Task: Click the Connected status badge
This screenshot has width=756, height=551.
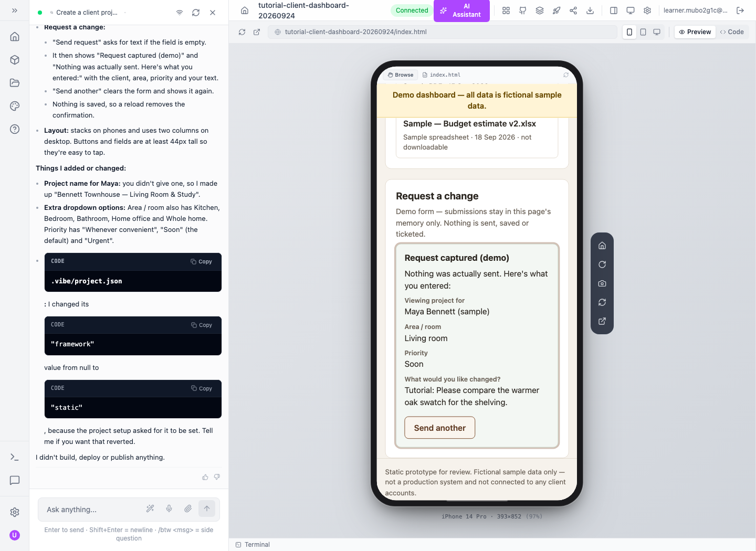Action: coord(412,10)
